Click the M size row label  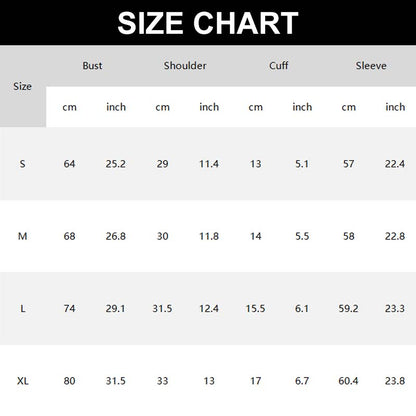[x=22, y=236]
